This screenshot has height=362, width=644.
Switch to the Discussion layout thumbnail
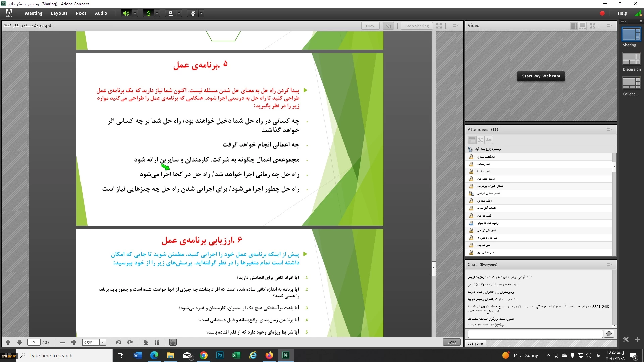tap(631, 59)
